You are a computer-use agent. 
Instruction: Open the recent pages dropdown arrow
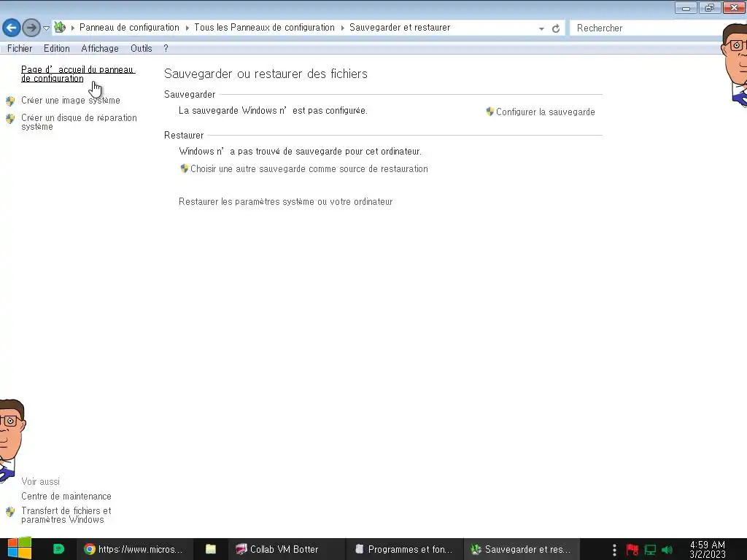click(46, 28)
